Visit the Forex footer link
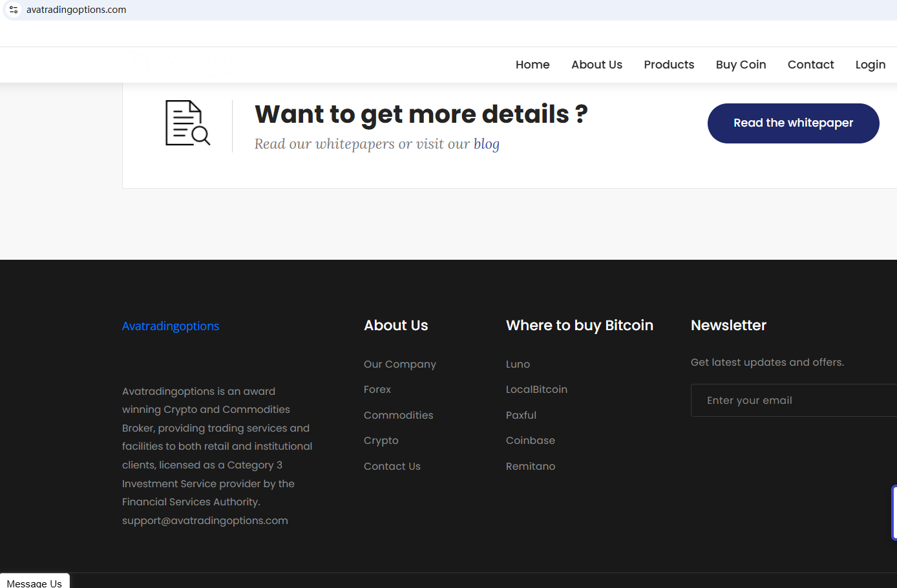 [377, 390]
